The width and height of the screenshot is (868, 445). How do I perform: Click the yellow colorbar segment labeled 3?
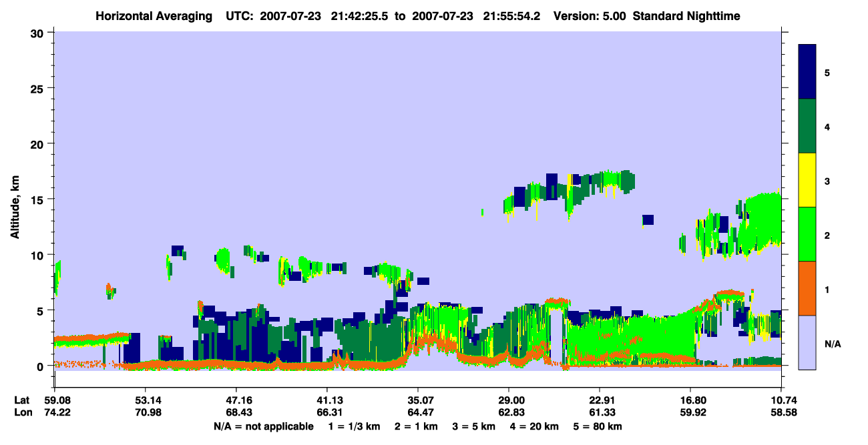coord(807,180)
